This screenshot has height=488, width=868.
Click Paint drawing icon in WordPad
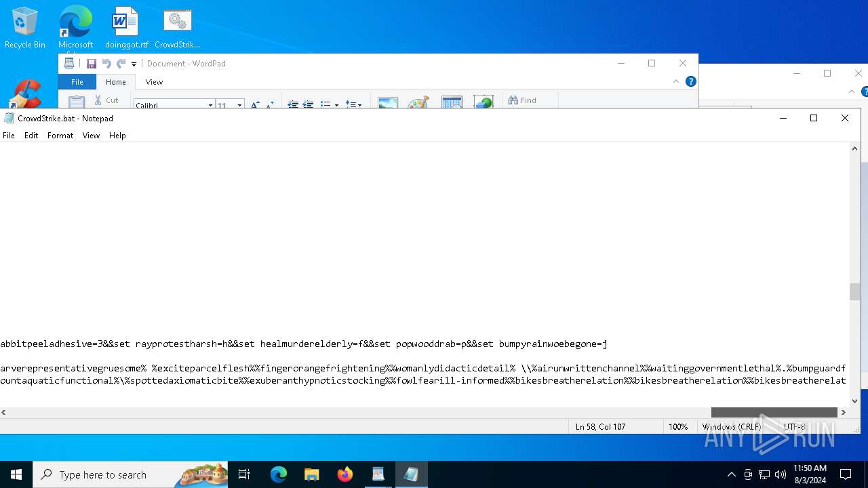point(418,102)
